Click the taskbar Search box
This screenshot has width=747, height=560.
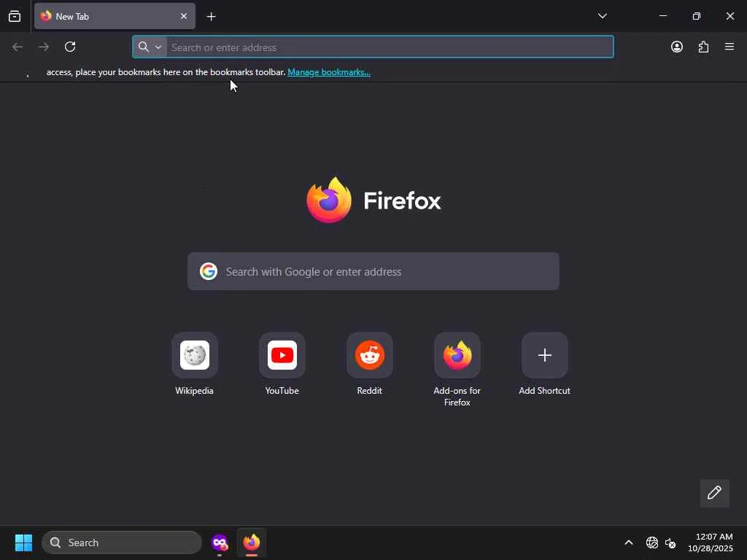click(122, 542)
